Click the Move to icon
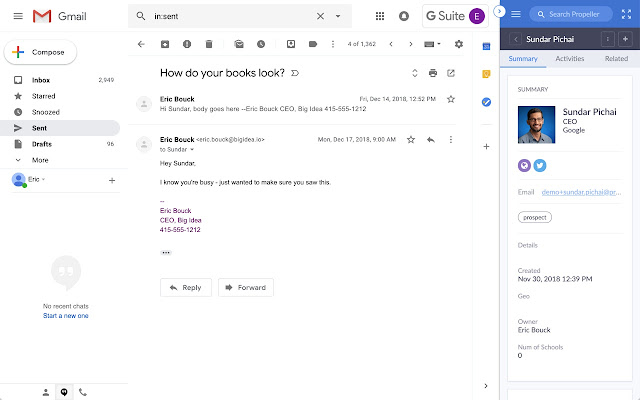640x400 pixels. click(291, 44)
